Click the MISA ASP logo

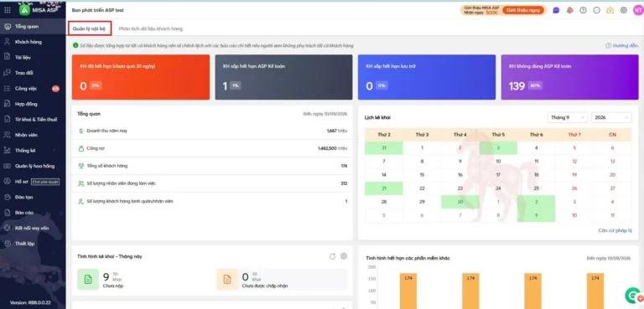coord(39,10)
